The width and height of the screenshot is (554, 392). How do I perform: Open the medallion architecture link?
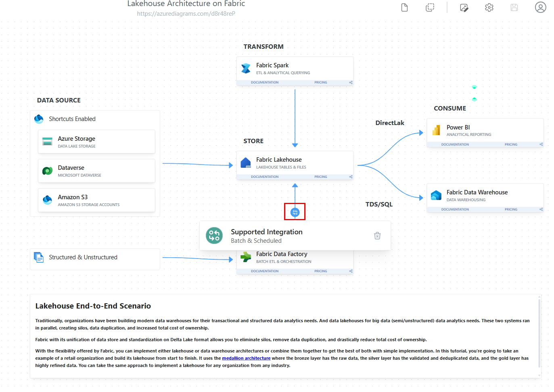point(246,358)
